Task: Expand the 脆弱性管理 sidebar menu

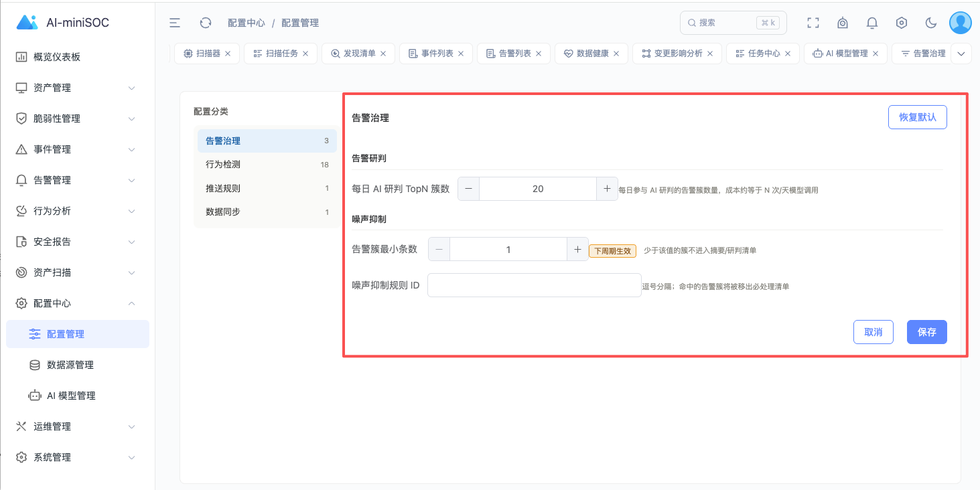Action: tap(78, 118)
